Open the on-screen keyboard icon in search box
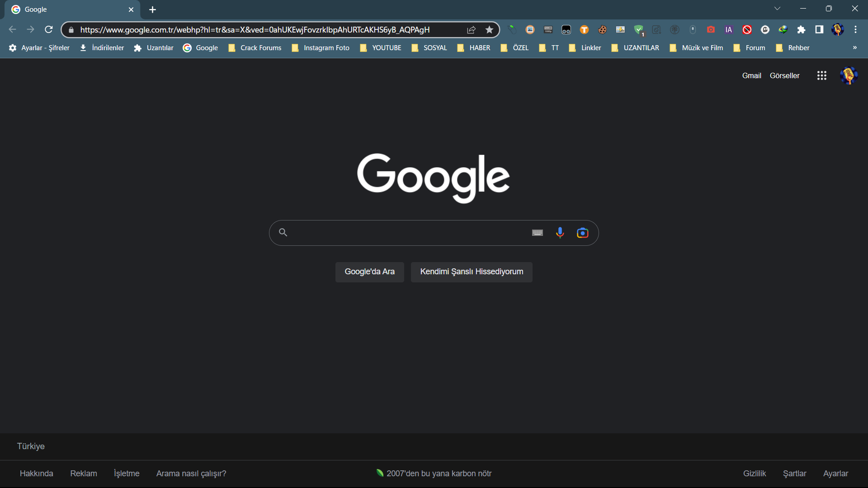Viewport: 868px width, 488px height. click(x=537, y=233)
